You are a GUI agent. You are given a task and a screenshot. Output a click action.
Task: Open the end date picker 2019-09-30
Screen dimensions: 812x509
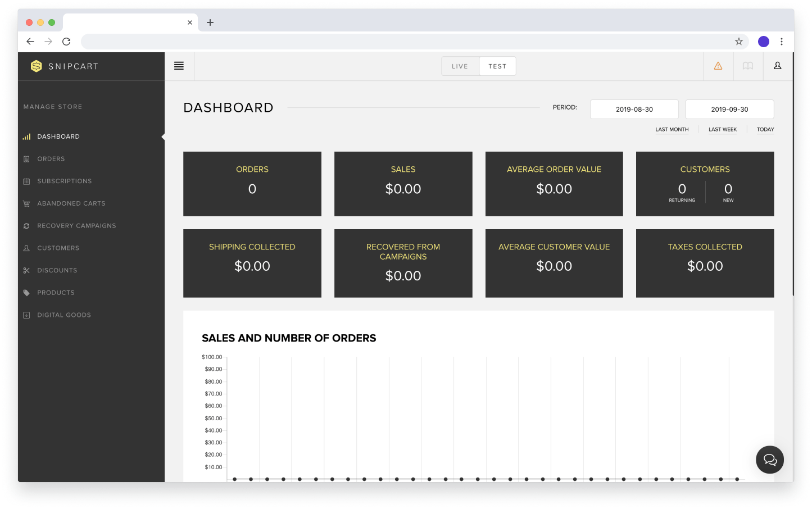729,109
